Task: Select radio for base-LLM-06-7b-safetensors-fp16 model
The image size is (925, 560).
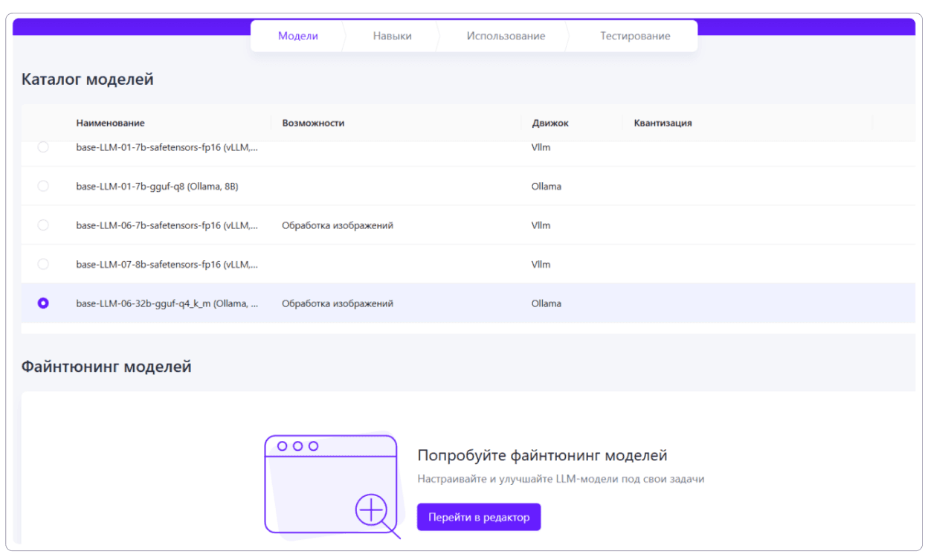Action: click(43, 225)
